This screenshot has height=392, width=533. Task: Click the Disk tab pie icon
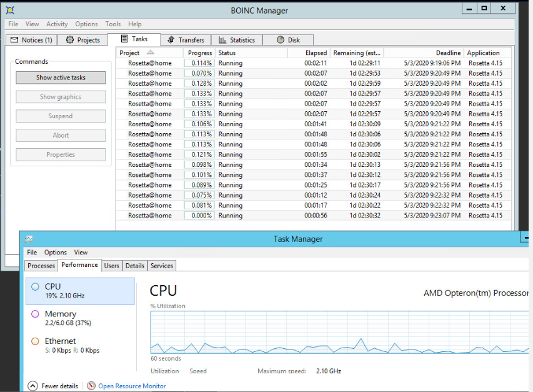(x=280, y=40)
